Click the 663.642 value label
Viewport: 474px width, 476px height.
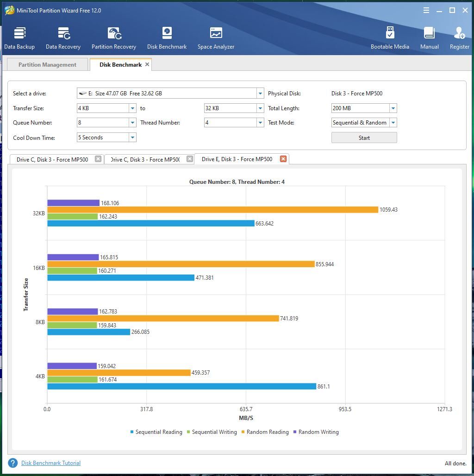coord(264,224)
